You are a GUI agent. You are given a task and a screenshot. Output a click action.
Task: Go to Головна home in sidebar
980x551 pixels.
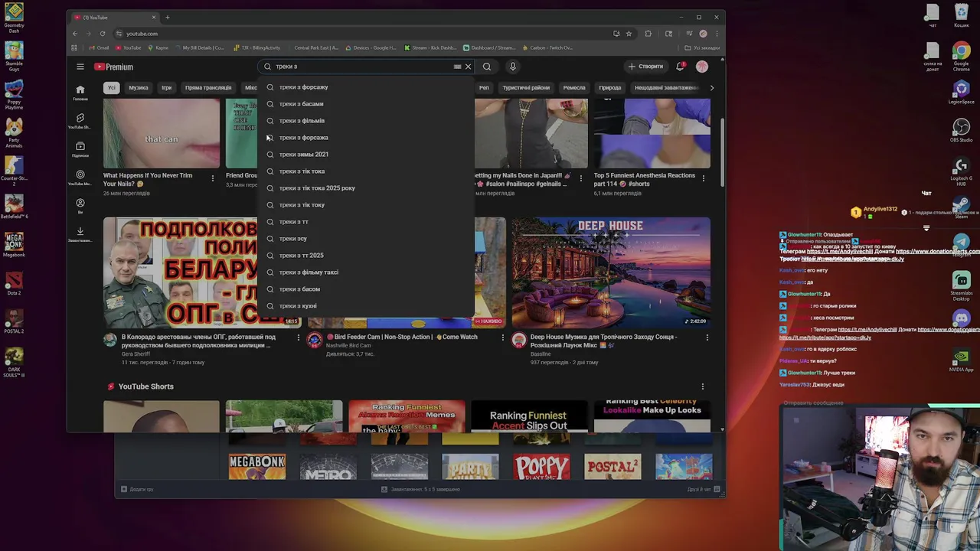pos(80,93)
